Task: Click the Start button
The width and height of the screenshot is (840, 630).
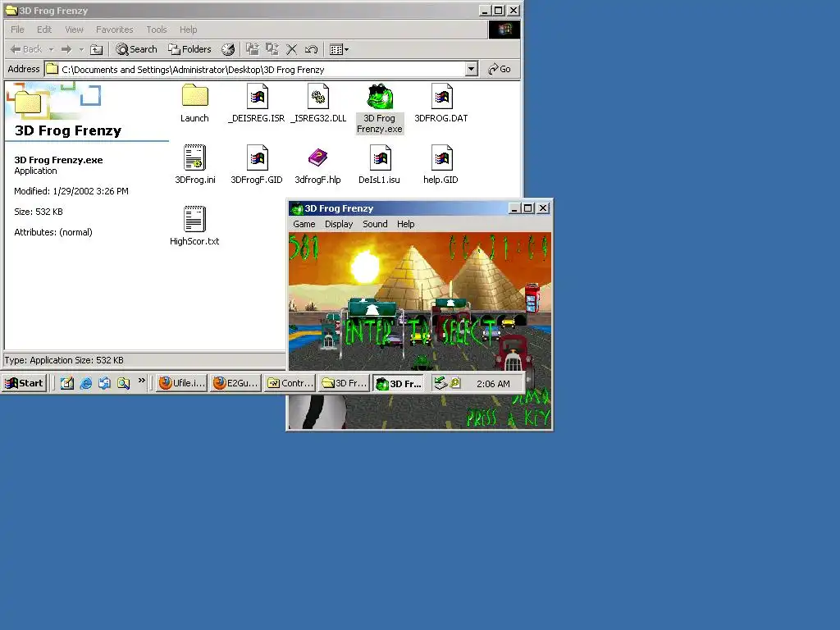Action: coord(24,383)
